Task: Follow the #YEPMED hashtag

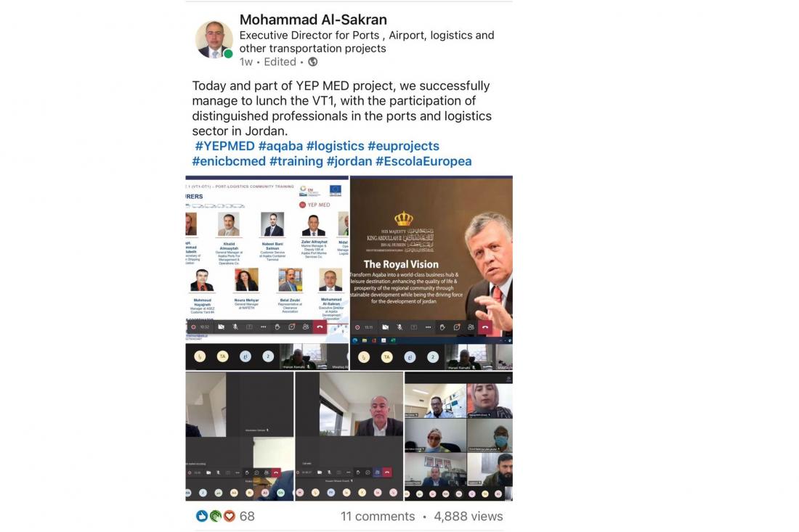Action: point(224,146)
